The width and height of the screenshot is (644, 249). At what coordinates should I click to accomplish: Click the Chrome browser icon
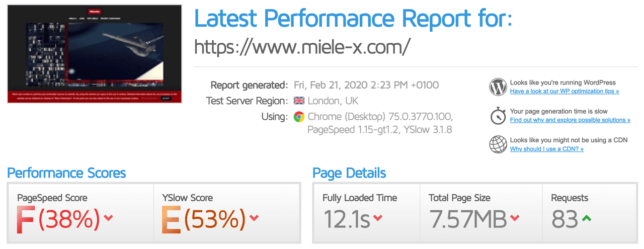(x=299, y=117)
